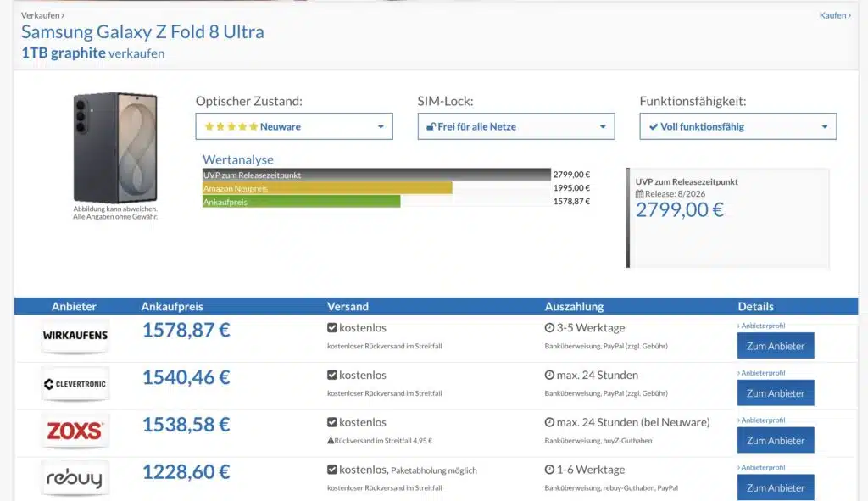This screenshot has width=868, height=501.
Task: Open the Verkaufen breadcrumb link
Action: [x=42, y=15]
